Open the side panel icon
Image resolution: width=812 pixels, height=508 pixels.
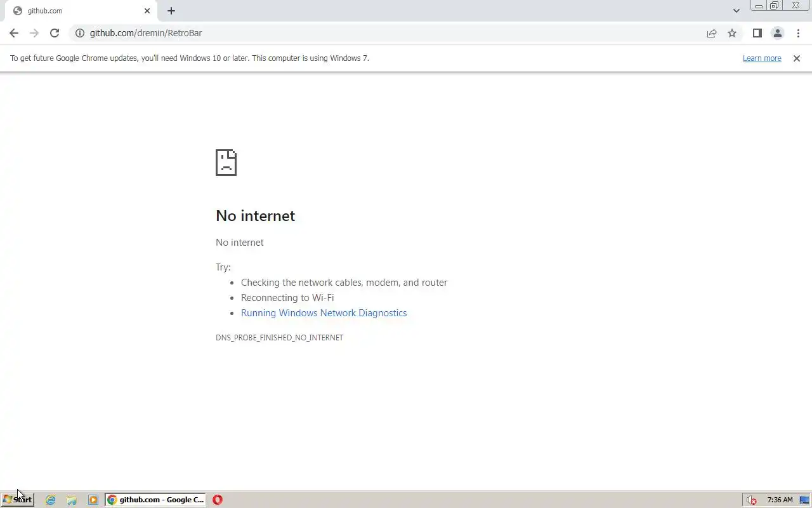tap(757, 33)
